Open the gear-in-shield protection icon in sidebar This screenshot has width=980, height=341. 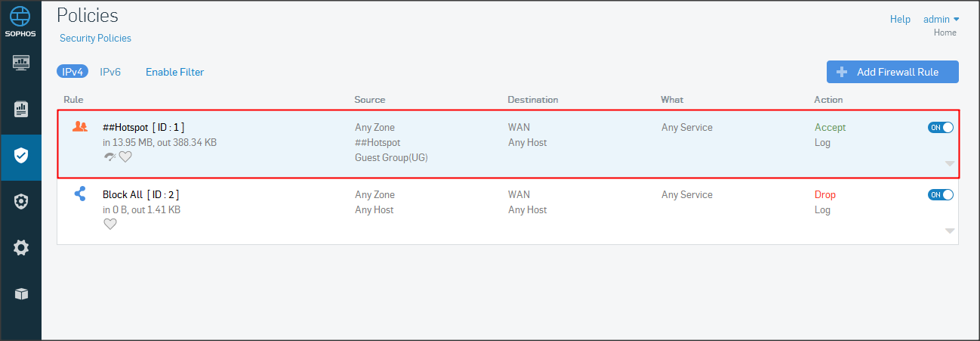coord(21,202)
